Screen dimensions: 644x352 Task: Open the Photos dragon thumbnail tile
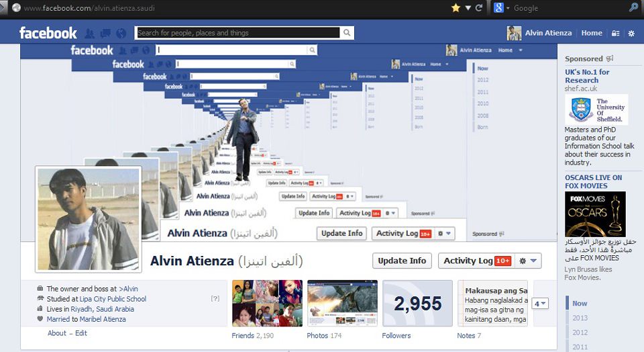coord(342,304)
